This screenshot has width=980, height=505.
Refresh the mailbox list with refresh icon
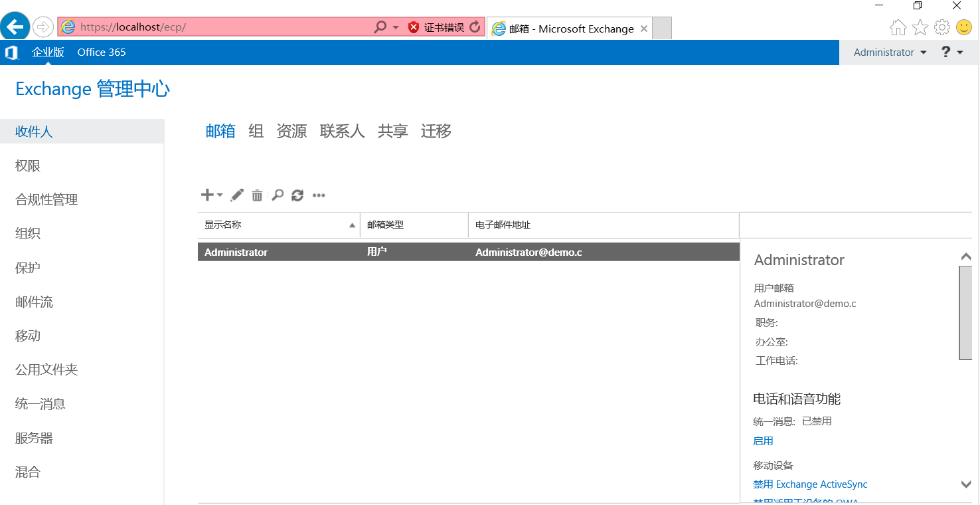click(x=297, y=195)
